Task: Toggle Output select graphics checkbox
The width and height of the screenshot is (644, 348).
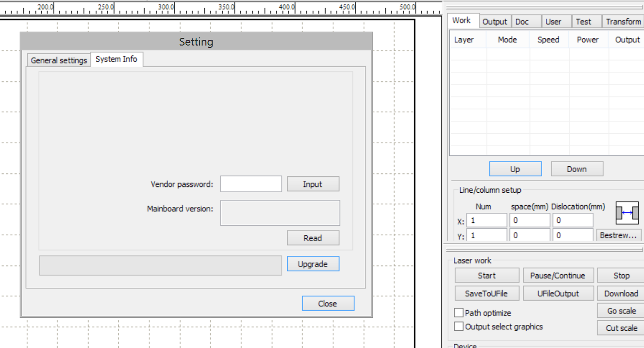Action: click(x=459, y=327)
